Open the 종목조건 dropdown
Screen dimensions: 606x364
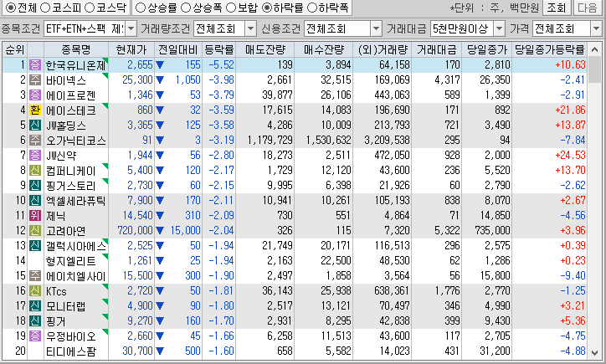(131, 28)
